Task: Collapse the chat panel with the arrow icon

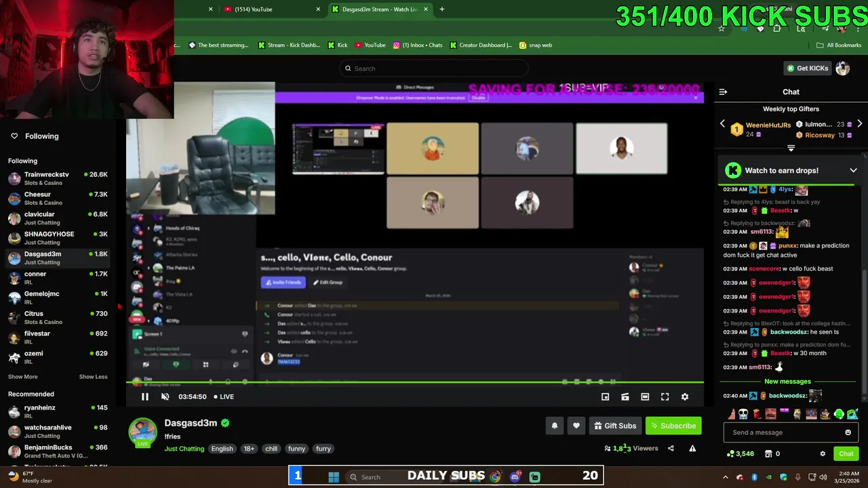Action: (x=723, y=91)
